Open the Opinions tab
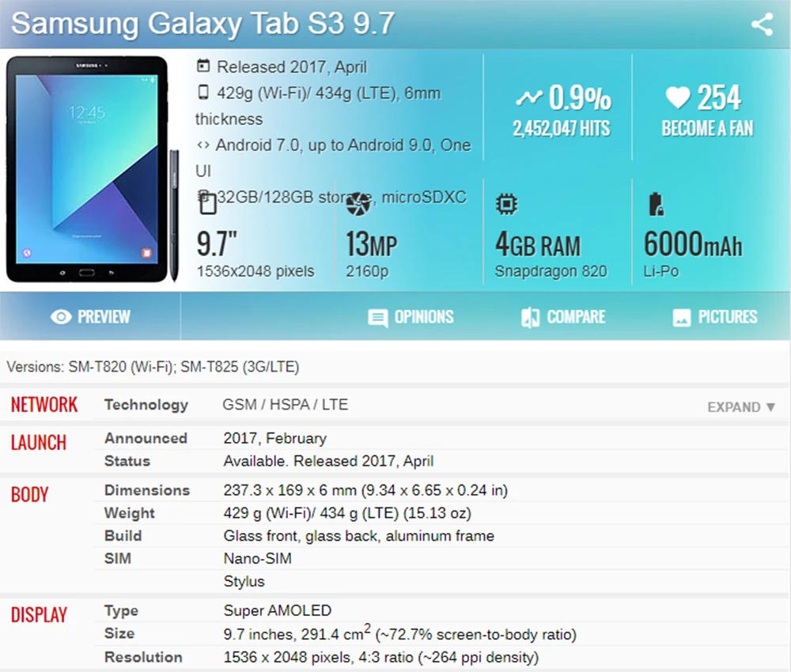 411,317
